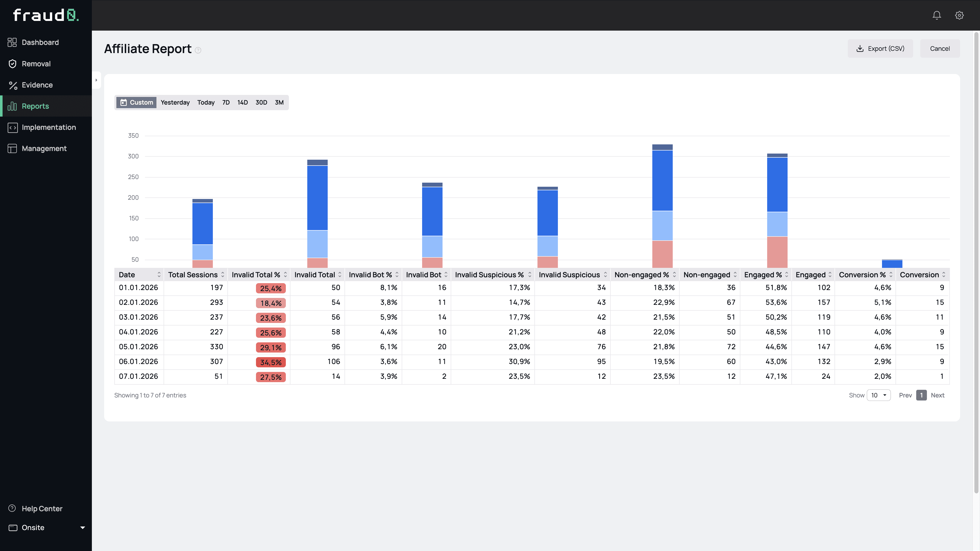Image resolution: width=980 pixels, height=551 pixels.
Task: Open the Dashboard section in the sidebar
Action: 40,42
